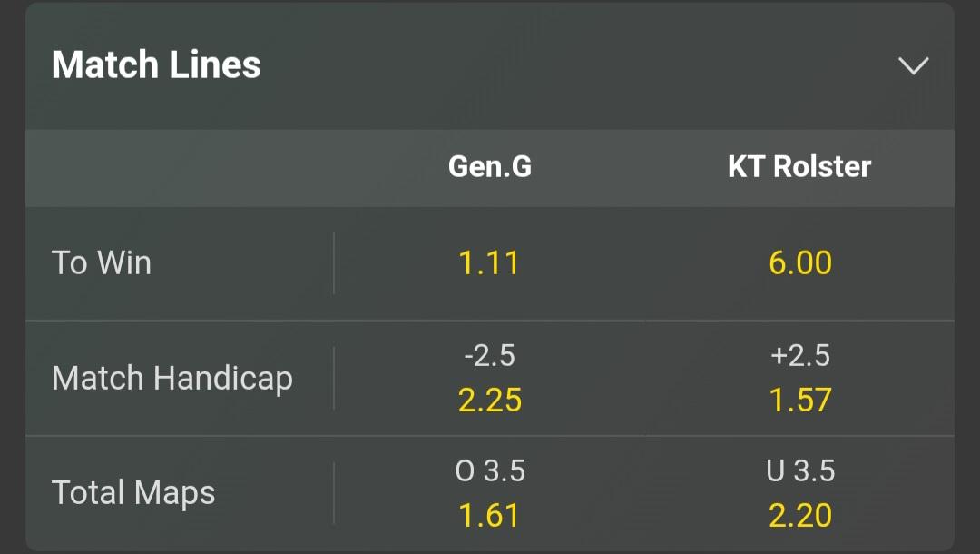Click the empty header cell left of Gen.G
The height and width of the screenshot is (554, 980).
(180, 167)
